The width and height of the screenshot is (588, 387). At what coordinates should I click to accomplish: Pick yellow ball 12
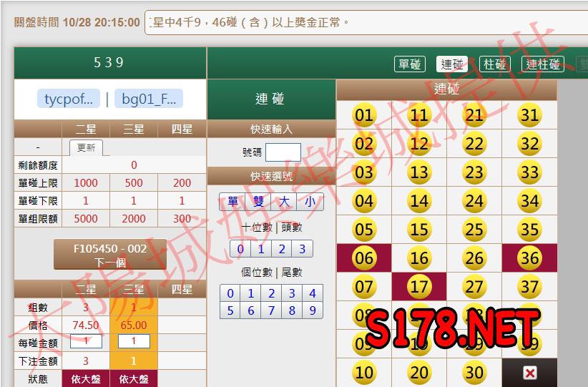point(419,144)
